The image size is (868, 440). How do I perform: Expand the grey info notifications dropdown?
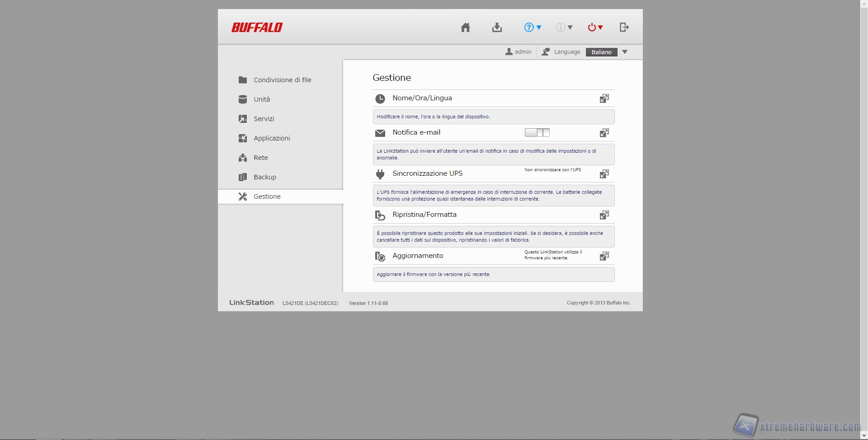[x=564, y=28]
